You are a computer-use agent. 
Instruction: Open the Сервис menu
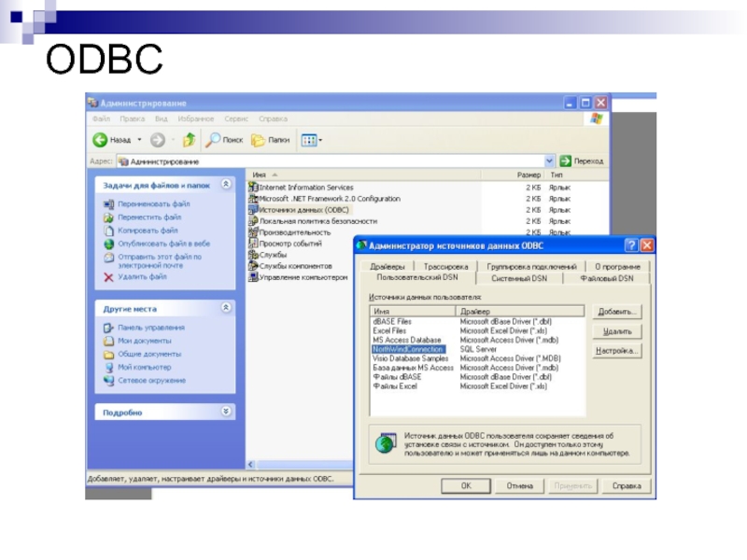tap(236, 119)
